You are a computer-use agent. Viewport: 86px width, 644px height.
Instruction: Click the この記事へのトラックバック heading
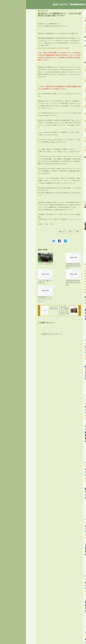51,334
